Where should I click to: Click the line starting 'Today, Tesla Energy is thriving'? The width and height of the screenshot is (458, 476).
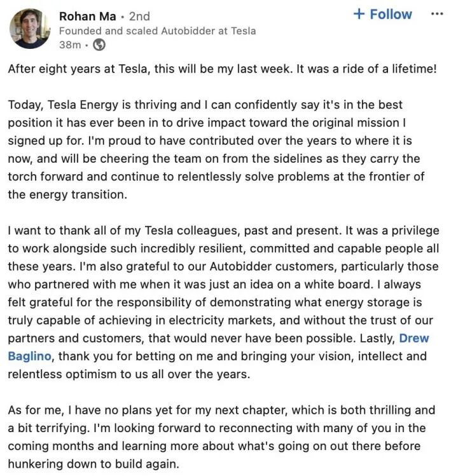tap(205, 104)
